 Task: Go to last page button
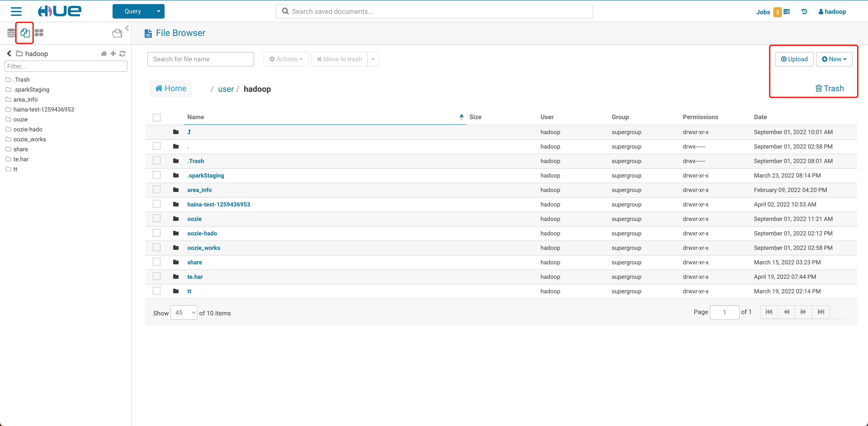[821, 312]
